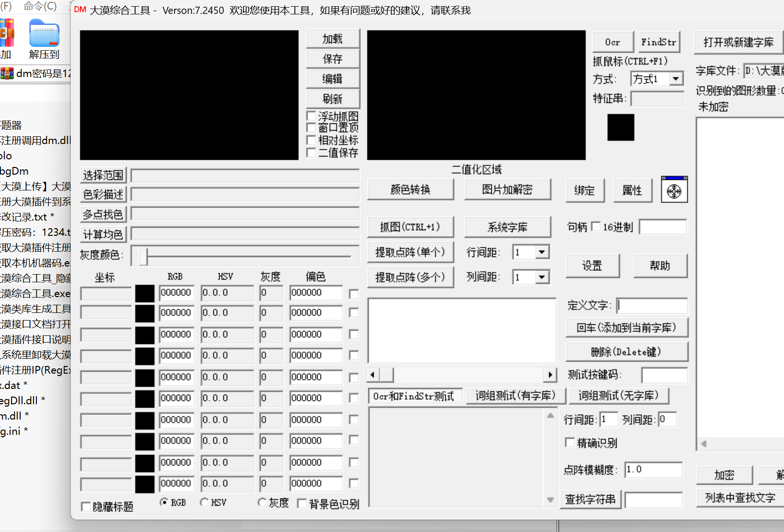Click the 解压到 folder icon
Viewport: 784px width, 532px height.
tap(44, 33)
